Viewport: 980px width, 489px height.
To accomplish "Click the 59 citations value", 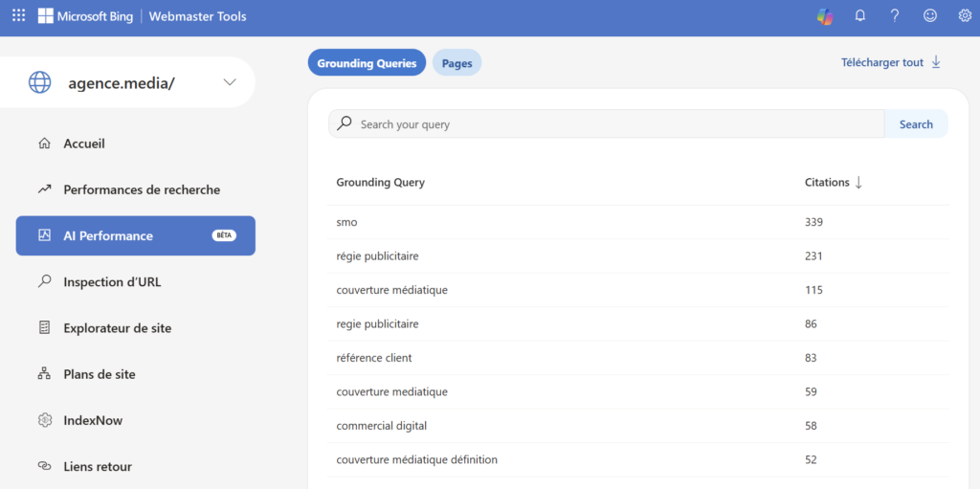I will click(811, 392).
